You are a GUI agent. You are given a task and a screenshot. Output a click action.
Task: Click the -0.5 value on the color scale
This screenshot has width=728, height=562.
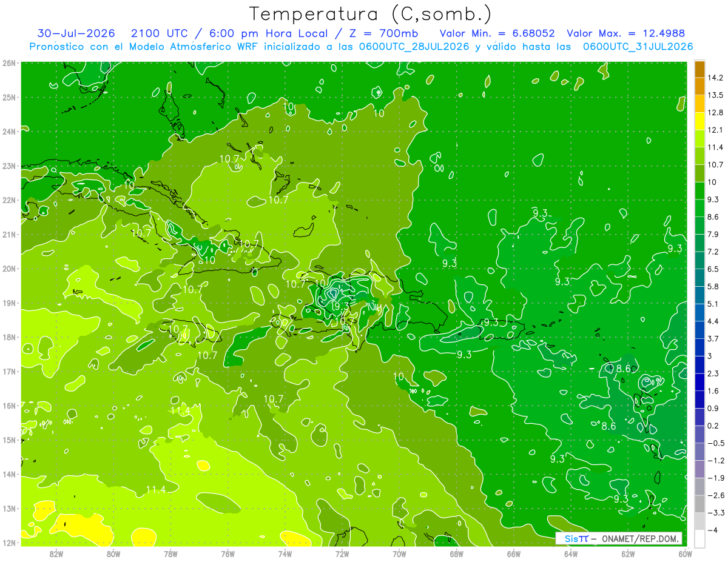715,443
